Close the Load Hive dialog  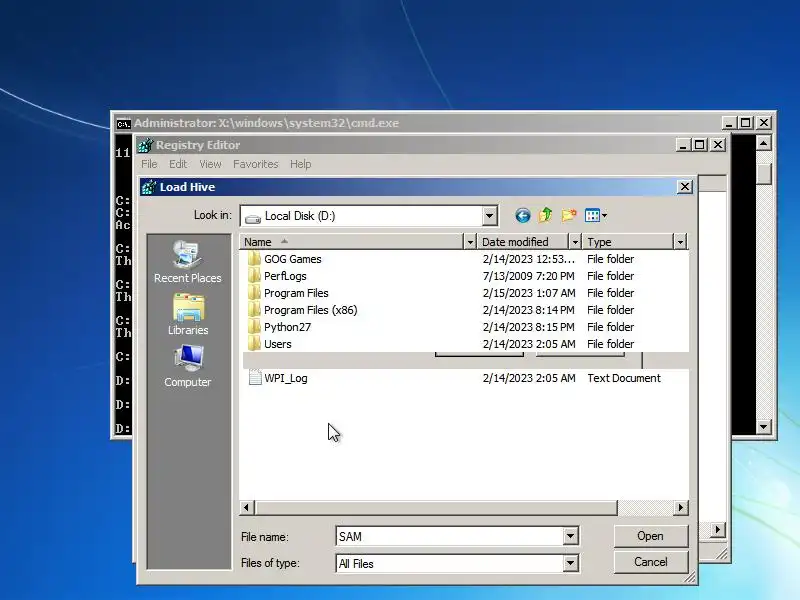click(x=685, y=187)
